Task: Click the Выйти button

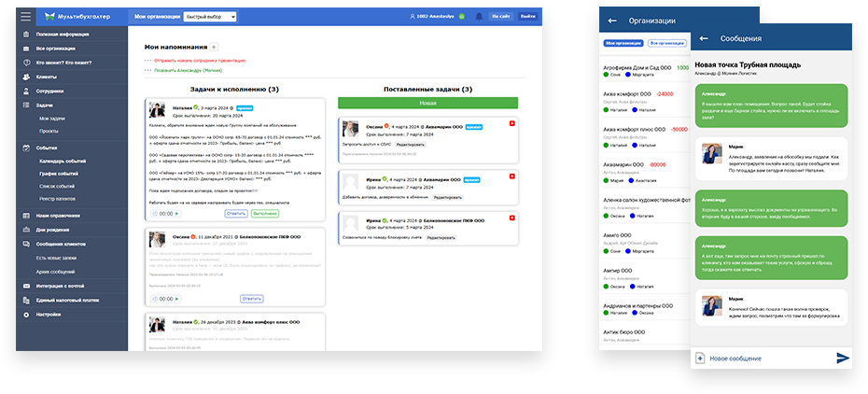Action: [528, 17]
